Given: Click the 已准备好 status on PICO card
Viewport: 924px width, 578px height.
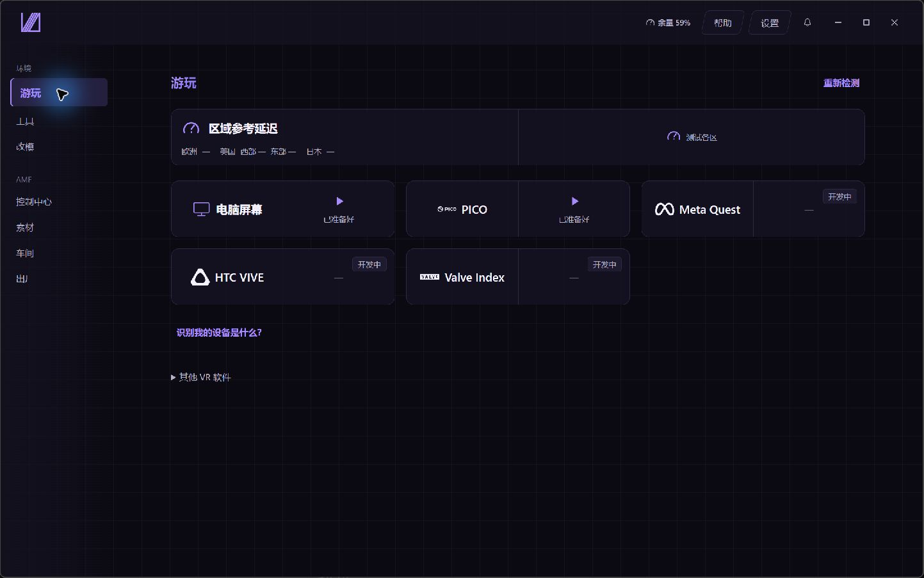Looking at the screenshot, I should (x=574, y=220).
